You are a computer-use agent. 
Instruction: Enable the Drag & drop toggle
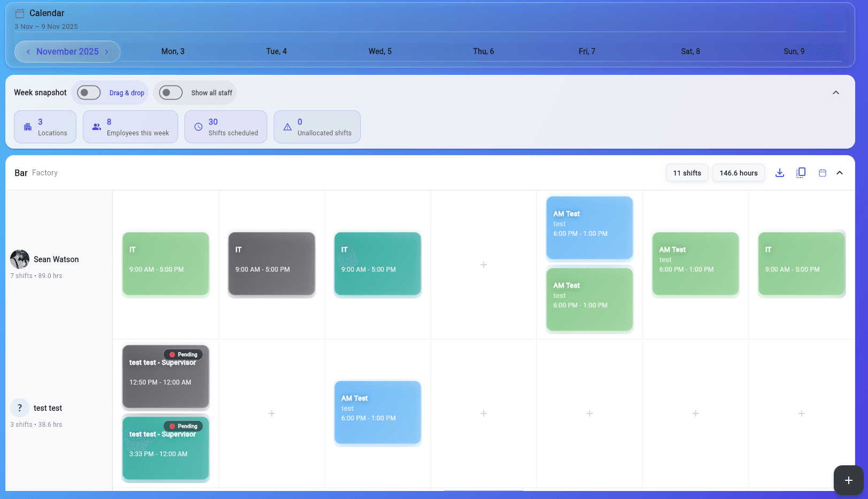click(x=88, y=93)
